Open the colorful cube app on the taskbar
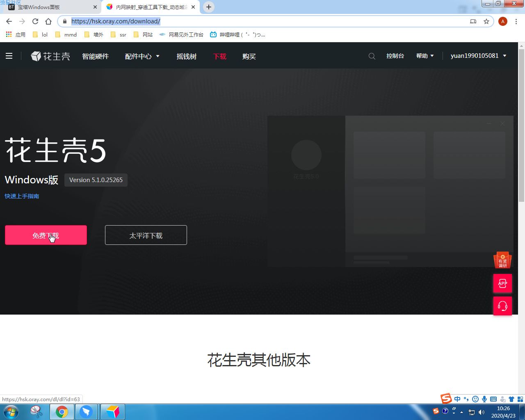The width and height of the screenshot is (525, 420). tap(112, 412)
